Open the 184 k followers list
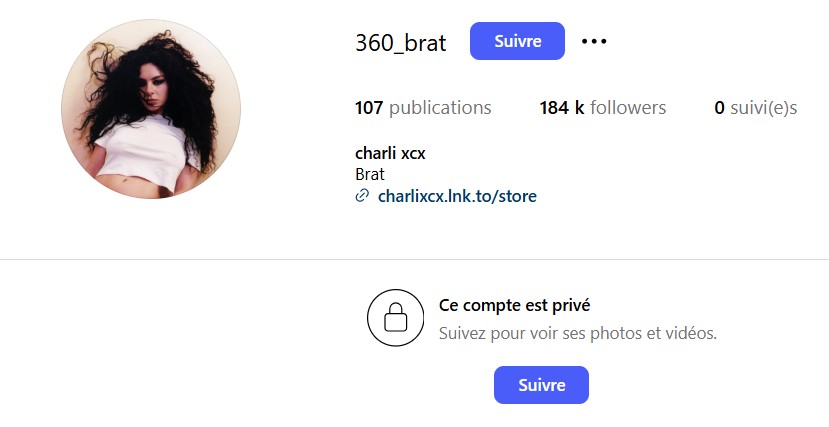This screenshot has width=829, height=427. [x=603, y=108]
